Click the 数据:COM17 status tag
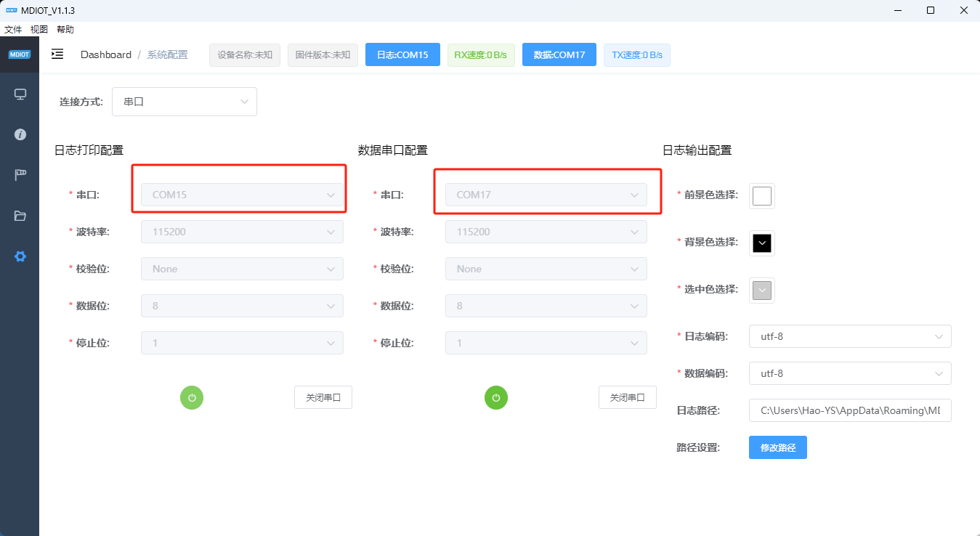 pyautogui.click(x=559, y=55)
